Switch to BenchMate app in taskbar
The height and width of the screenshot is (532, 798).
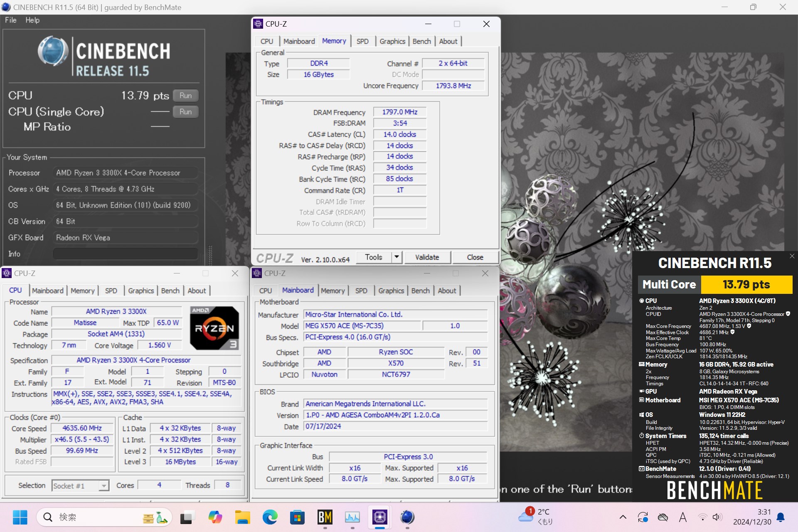tap(325, 517)
